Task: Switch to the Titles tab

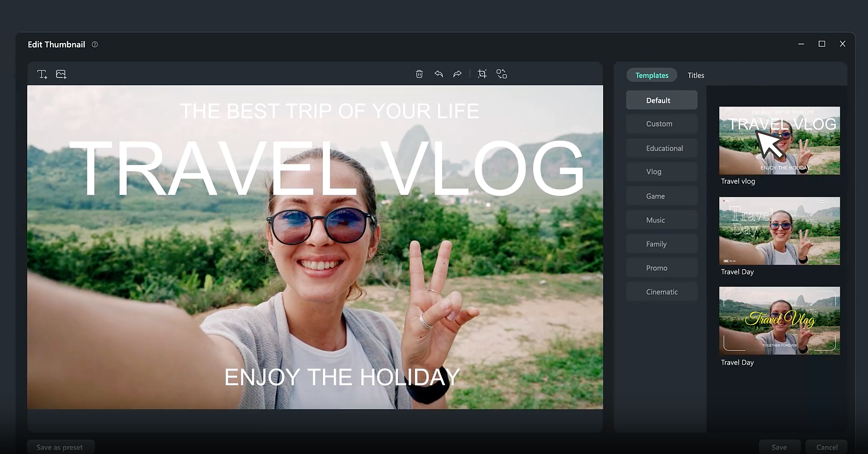Action: (696, 75)
